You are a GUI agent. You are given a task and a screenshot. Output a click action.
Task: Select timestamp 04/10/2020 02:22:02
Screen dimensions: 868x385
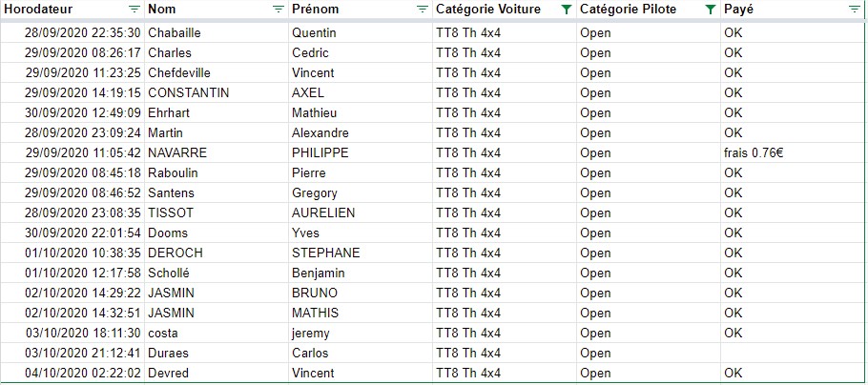pyautogui.click(x=72, y=373)
